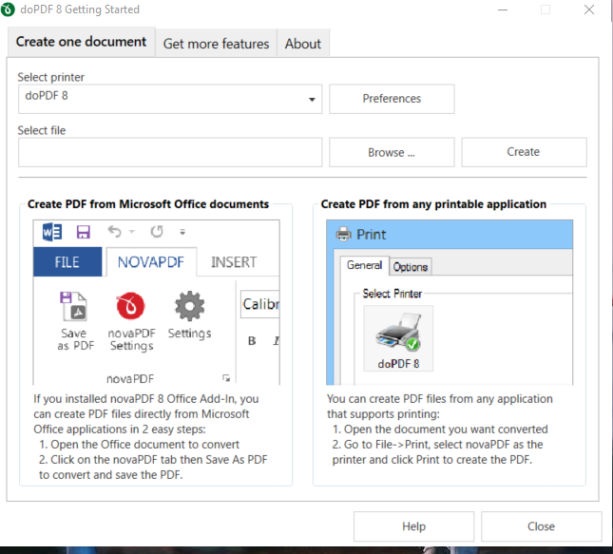Click the gray gear Settings icon
This screenshot has height=554, width=613.
point(190,306)
